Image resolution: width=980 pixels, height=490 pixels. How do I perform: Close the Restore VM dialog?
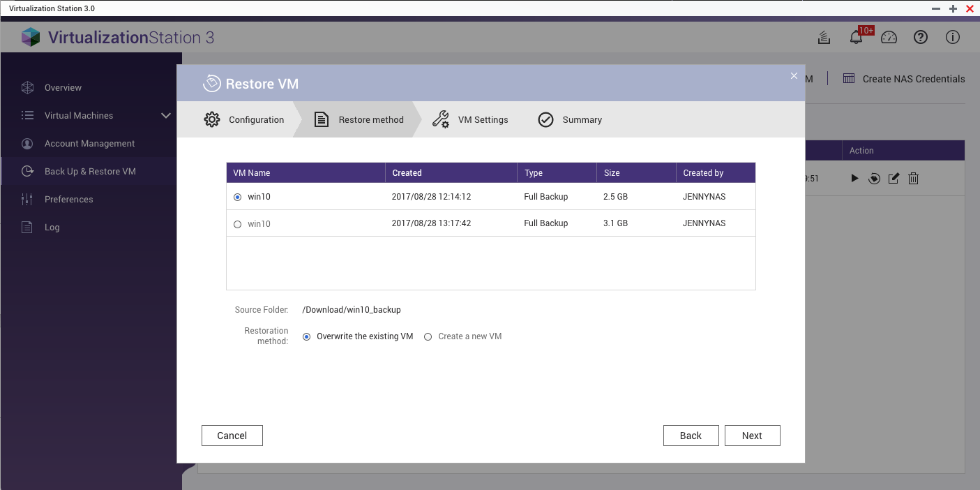click(794, 76)
